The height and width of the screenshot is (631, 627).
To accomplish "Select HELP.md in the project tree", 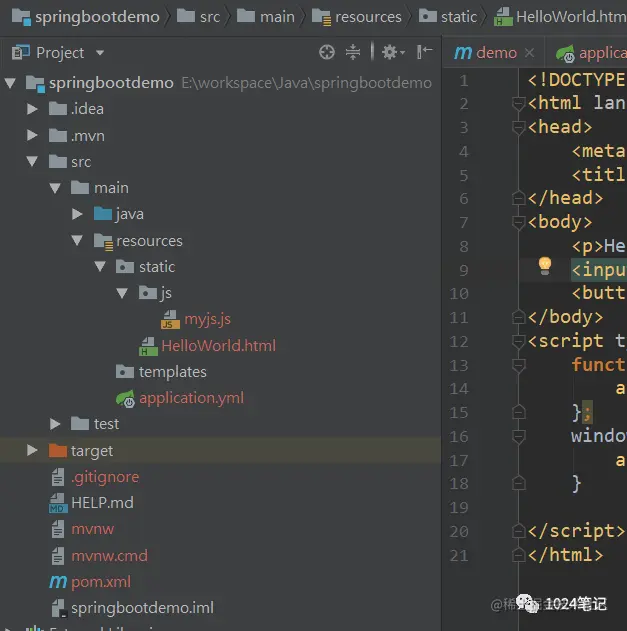I will 102,503.
